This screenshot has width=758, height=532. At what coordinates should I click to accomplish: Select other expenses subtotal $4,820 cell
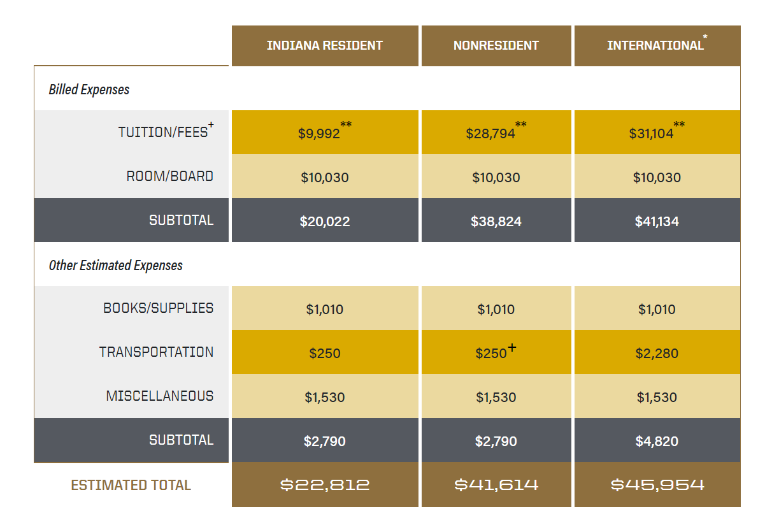(657, 440)
